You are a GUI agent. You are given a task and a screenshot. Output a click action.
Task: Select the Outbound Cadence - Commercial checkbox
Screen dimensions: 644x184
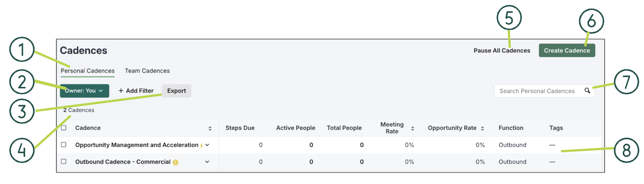click(64, 161)
